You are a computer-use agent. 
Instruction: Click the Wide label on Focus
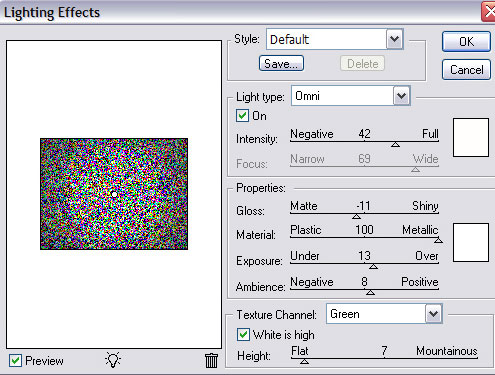[425, 159]
